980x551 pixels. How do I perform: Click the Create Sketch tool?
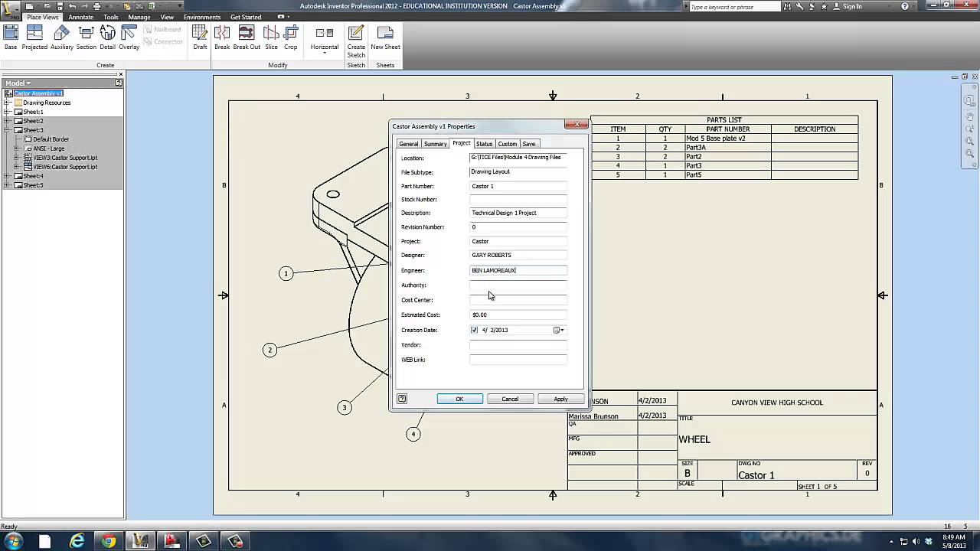[356, 41]
